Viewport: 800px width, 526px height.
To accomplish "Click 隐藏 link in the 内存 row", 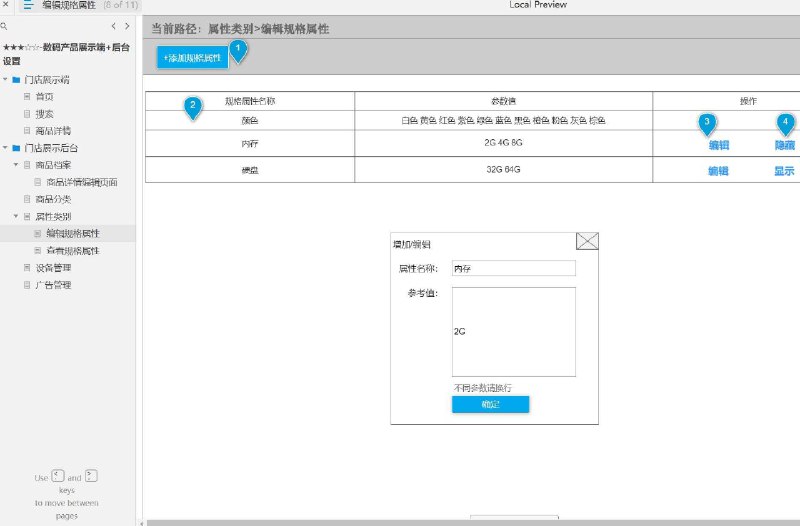I will point(785,145).
